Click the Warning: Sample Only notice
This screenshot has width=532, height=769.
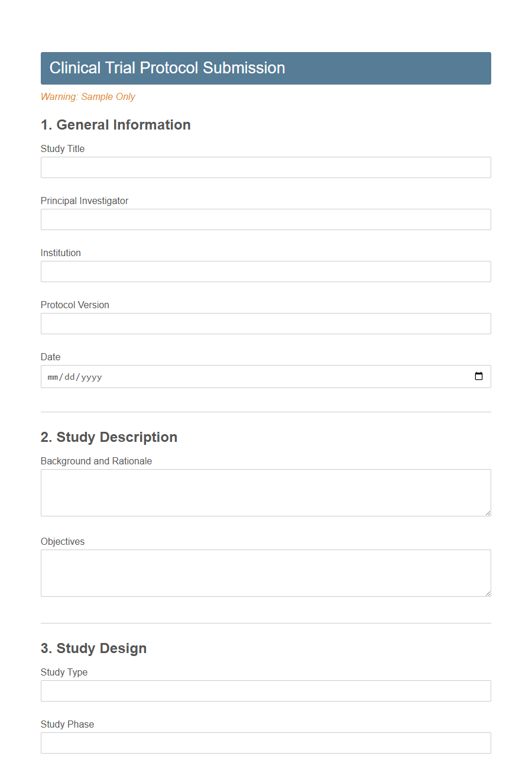[x=87, y=96]
